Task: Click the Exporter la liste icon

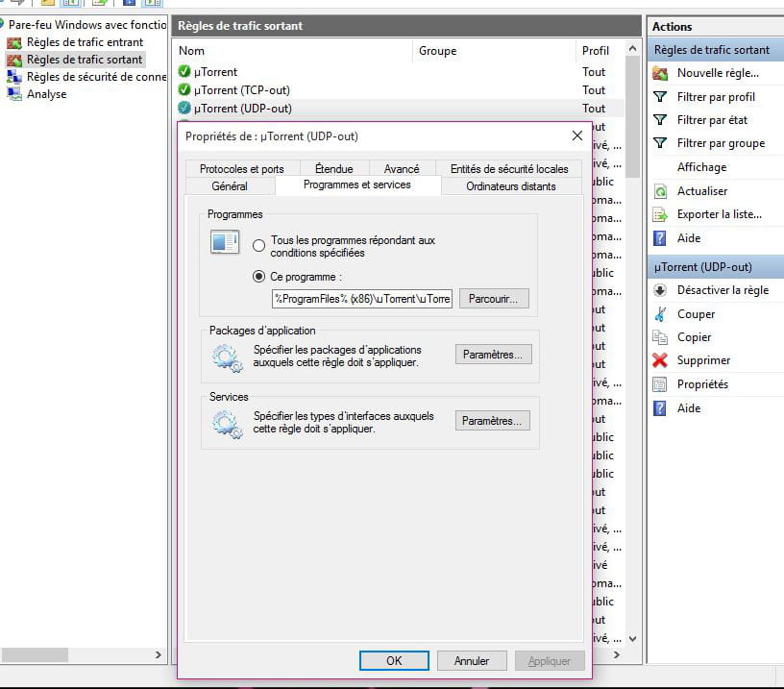Action: 660,215
